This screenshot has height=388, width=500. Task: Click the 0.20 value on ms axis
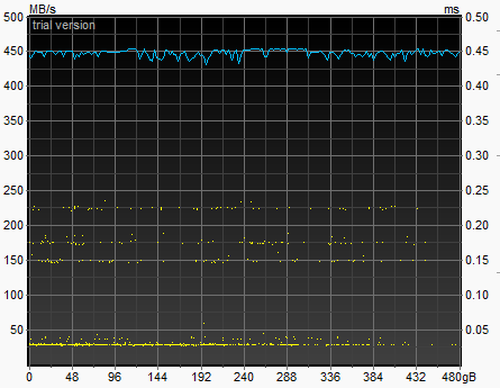click(x=477, y=225)
